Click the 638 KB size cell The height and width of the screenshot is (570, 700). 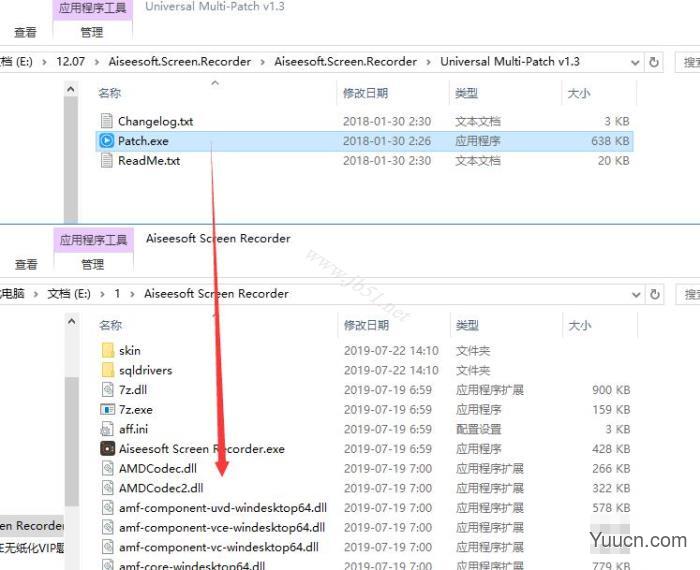pyautogui.click(x=610, y=141)
